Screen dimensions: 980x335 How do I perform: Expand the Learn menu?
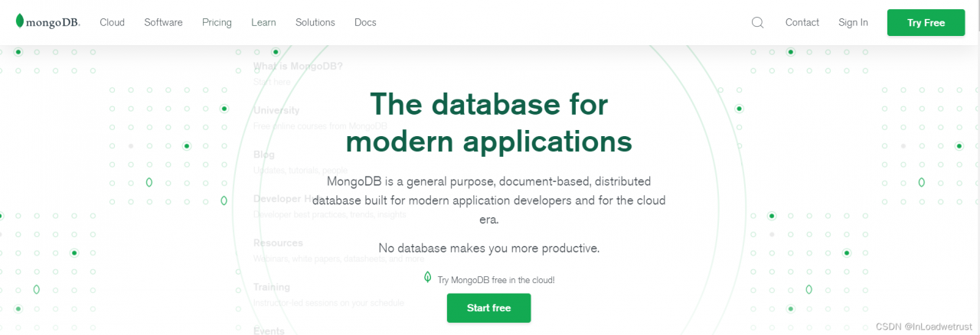click(x=263, y=22)
